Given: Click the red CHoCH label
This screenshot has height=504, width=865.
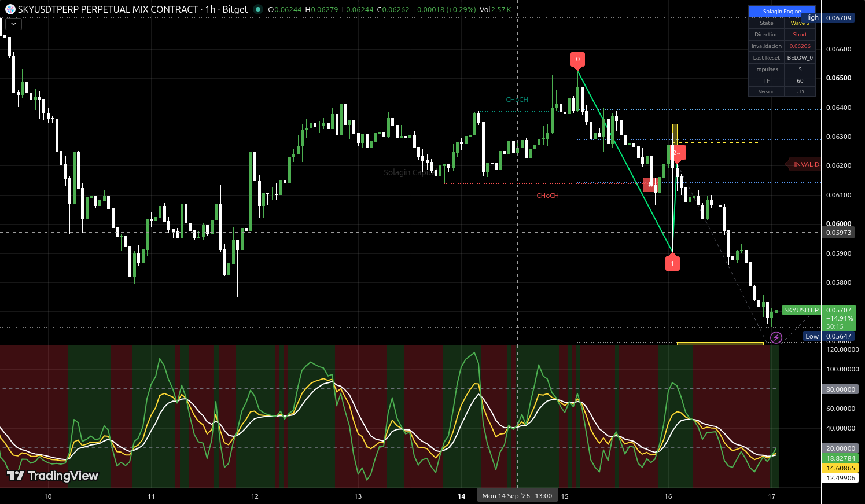Looking at the screenshot, I should coord(547,196).
